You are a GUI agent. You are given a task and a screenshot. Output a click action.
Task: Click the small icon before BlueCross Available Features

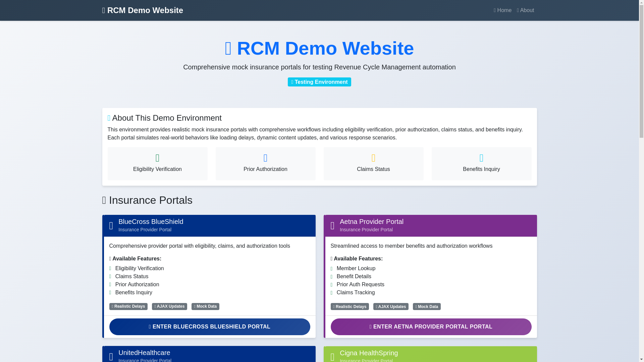coord(110,259)
